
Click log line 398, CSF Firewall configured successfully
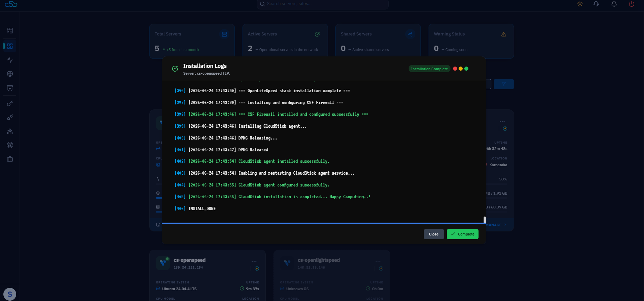[x=272, y=115]
